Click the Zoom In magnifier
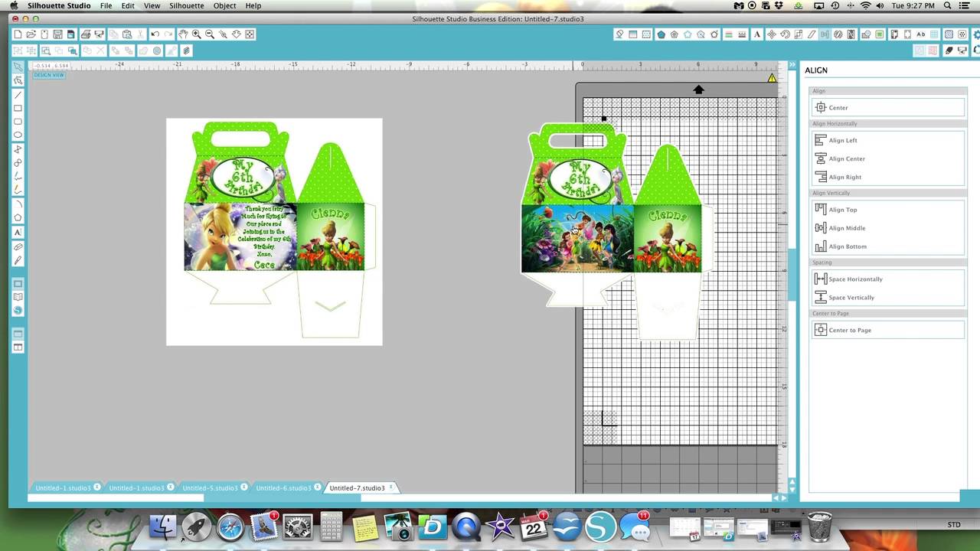The width and height of the screenshot is (980, 551). tap(197, 34)
